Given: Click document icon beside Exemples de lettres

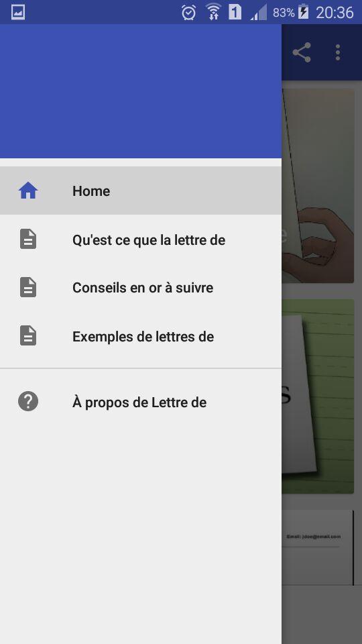Looking at the screenshot, I should coord(28,335).
